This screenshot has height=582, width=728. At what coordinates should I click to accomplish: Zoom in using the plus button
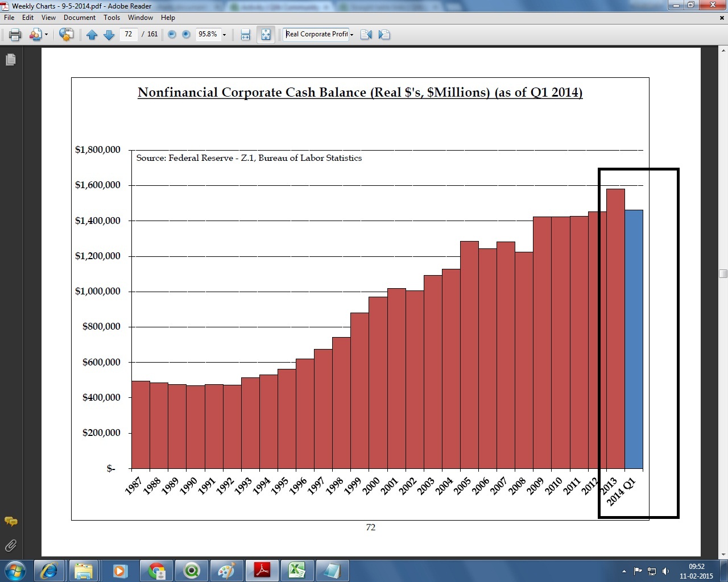tap(186, 35)
